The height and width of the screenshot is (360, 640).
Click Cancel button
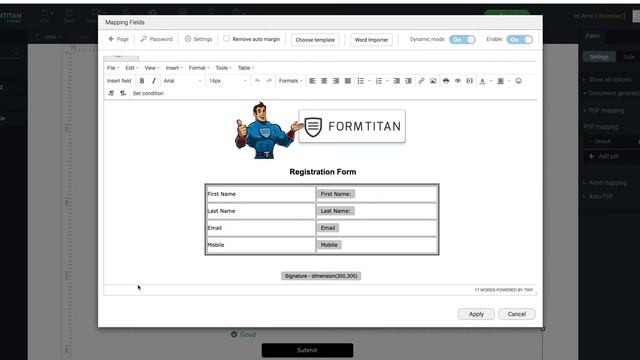point(516,314)
